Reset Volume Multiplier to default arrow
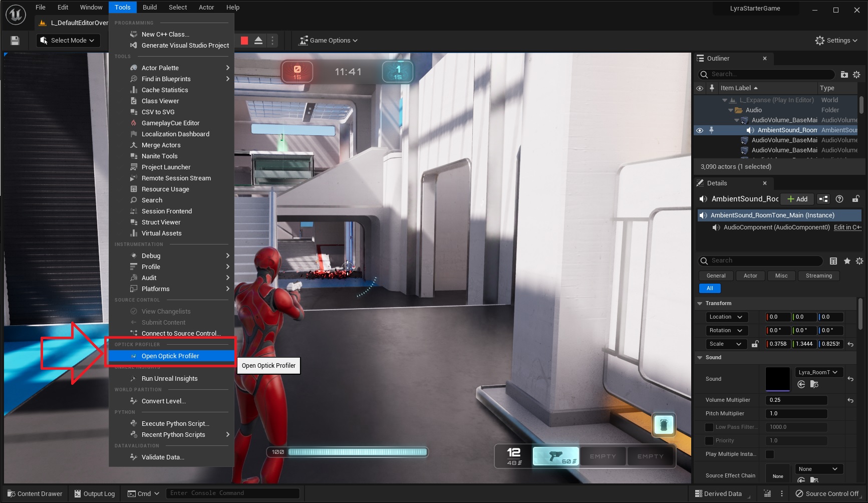868x503 pixels. [x=850, y=400]
